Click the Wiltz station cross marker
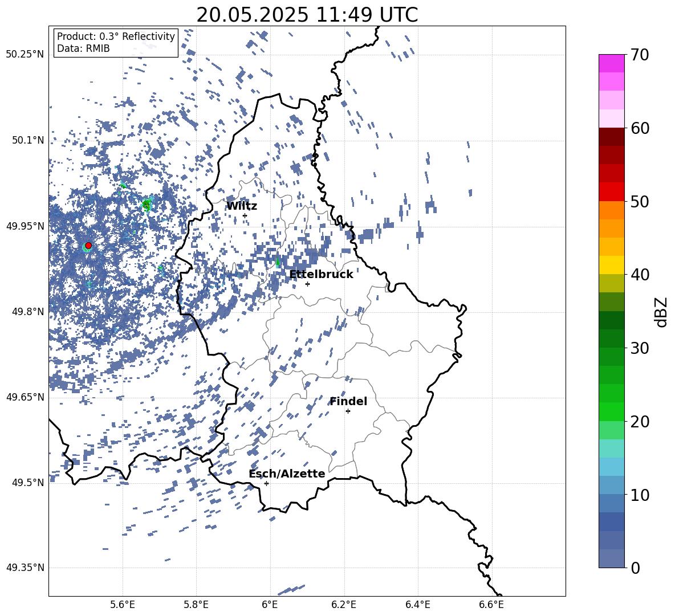Screen dimensions: 675x616 pos(245,215)
